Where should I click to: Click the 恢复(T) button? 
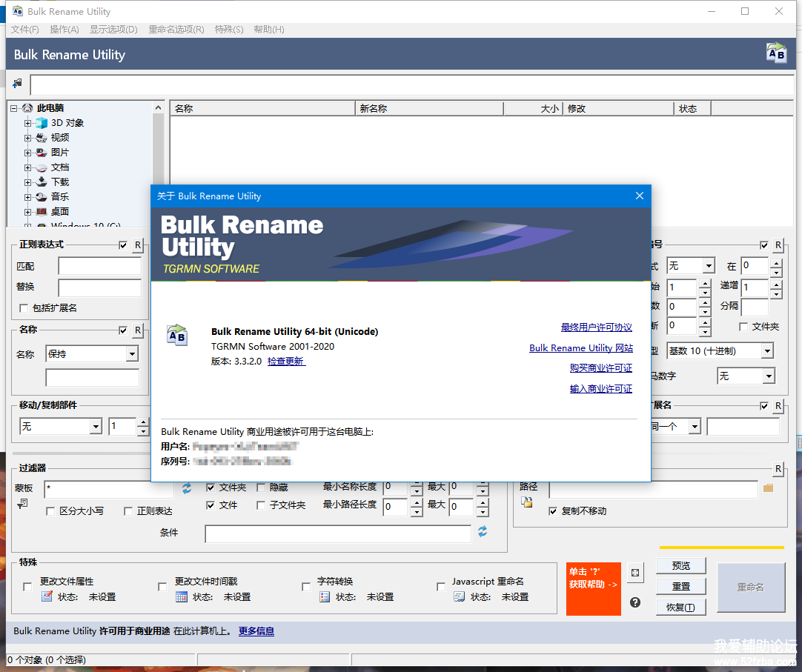680,608
